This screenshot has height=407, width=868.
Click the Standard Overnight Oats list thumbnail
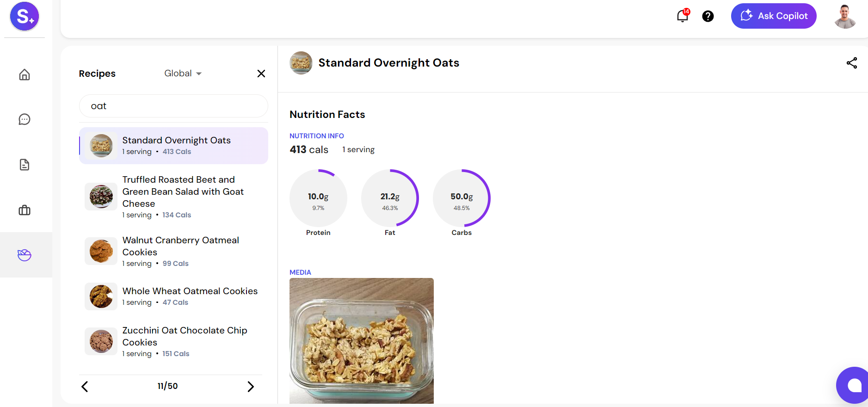(x=101, y=146)
